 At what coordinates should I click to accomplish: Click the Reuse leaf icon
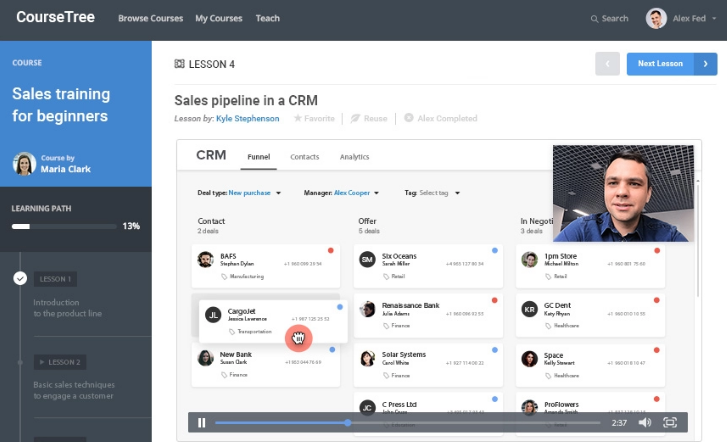point(355,118)
